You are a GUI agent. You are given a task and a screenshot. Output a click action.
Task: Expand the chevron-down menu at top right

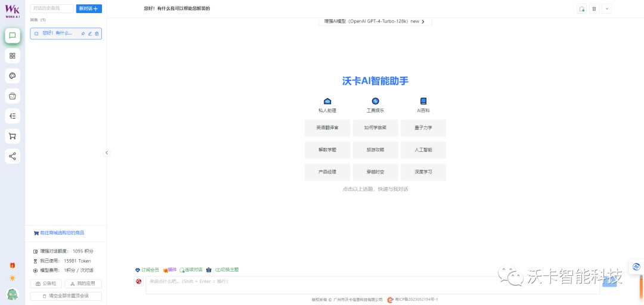[606, 8]
